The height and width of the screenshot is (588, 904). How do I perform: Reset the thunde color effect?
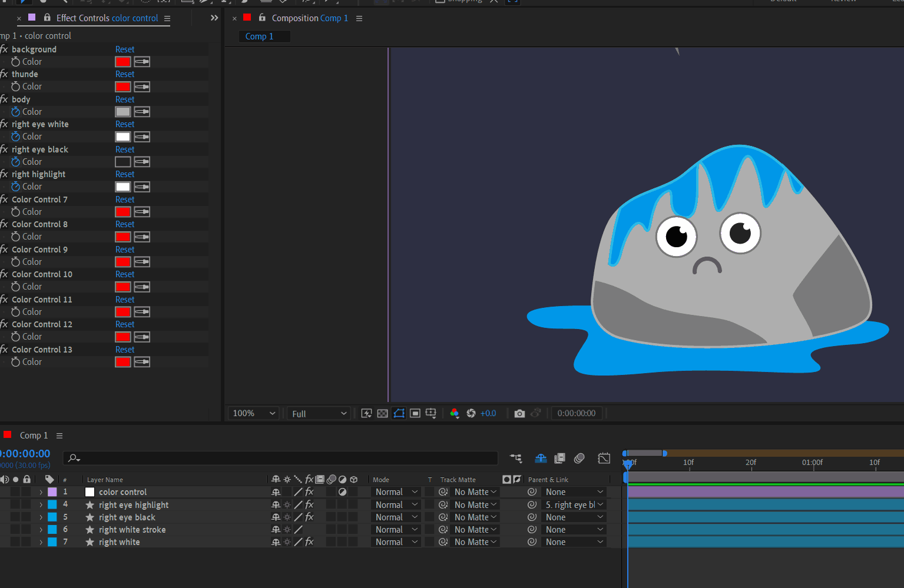(125, 74)
